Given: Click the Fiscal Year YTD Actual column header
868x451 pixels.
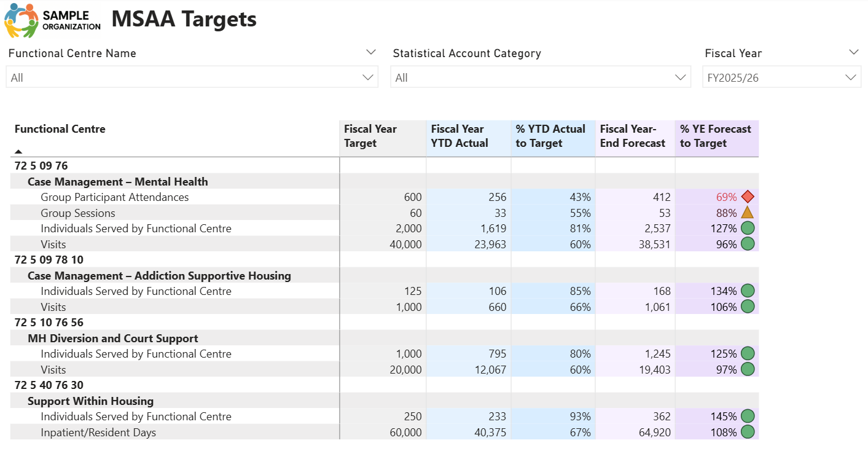Looking at the screenshot, I should (459, 136).
